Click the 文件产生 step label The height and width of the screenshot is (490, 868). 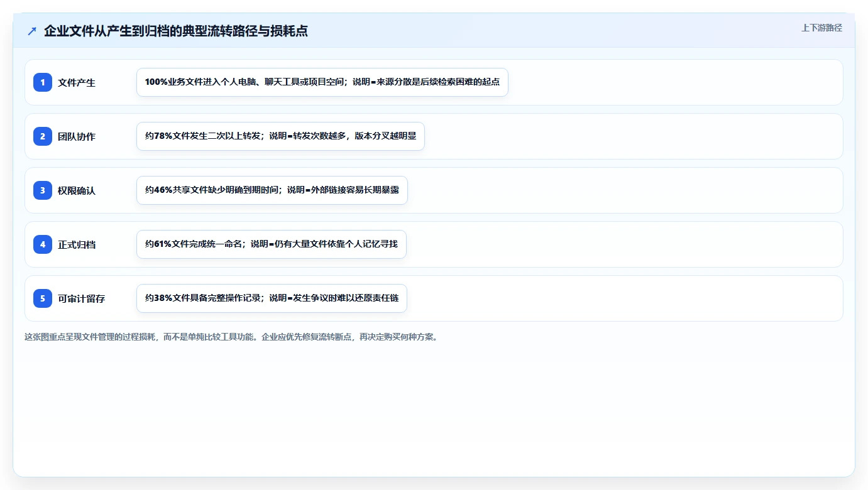[x=77, y=82]
